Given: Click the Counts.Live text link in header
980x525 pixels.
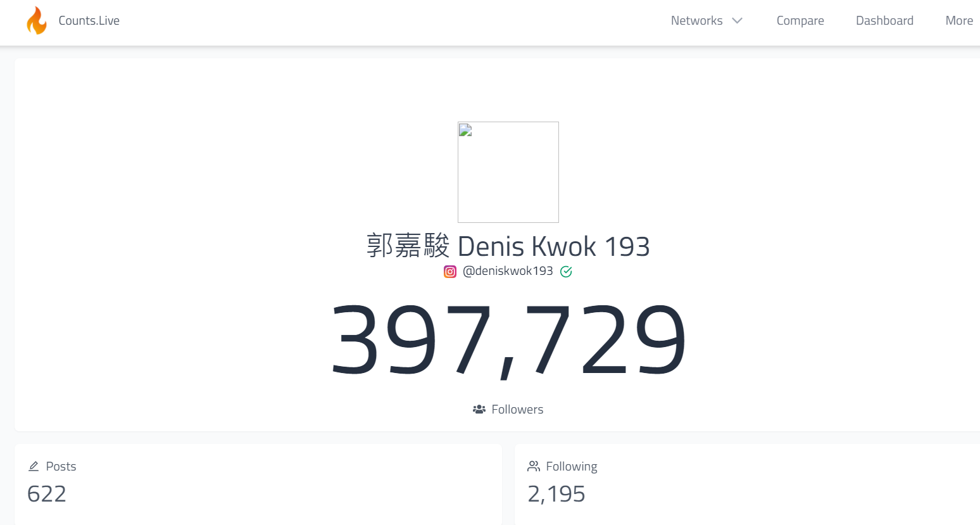Looking at the screenshot, I should point(89,20).
